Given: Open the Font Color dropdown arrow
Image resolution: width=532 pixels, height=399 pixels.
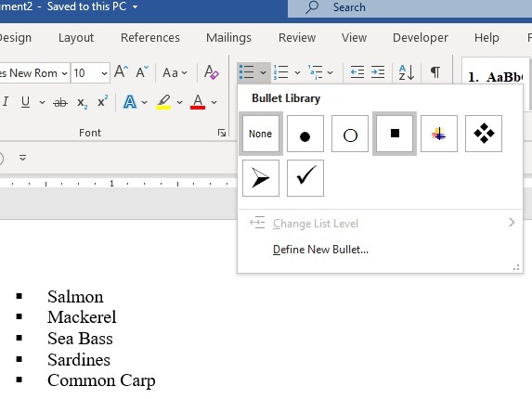Looking at the screenshot, I should [x=214, y=102].
